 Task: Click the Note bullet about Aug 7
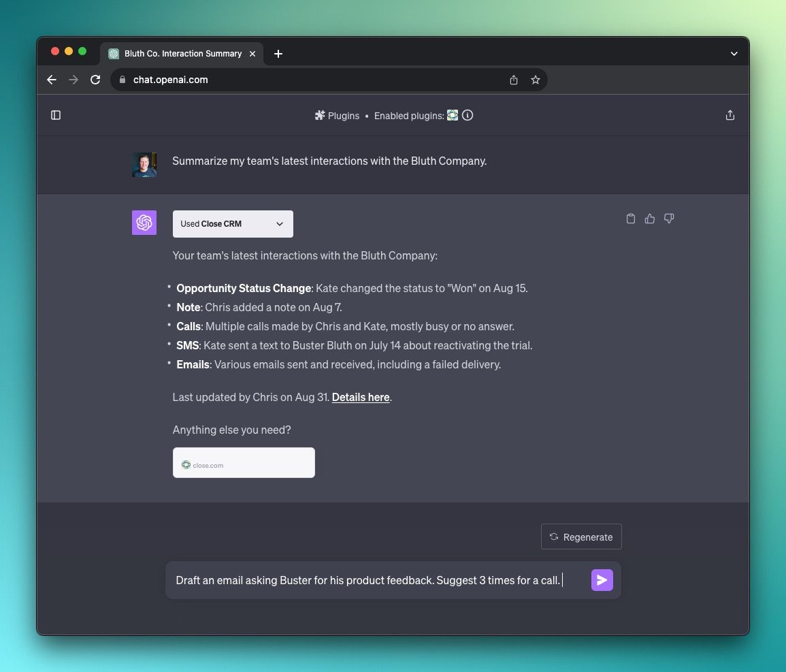point(259,308)
